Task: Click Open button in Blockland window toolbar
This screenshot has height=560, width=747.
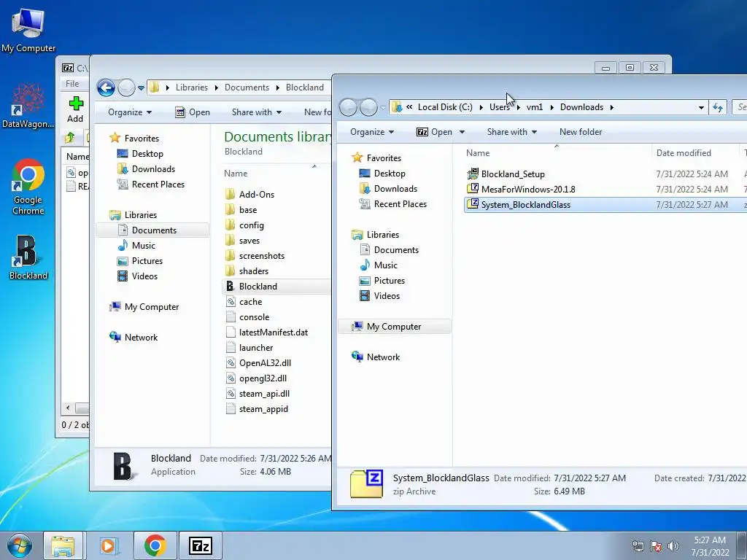Action: [x=193, y=112]
